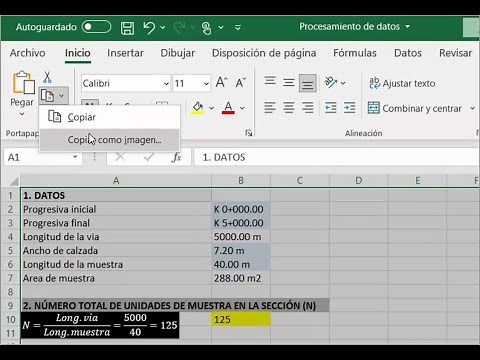Open the Combinar y centrar dropdown arrow
Screen dimensions: 480x360
[x=472, y=108]
